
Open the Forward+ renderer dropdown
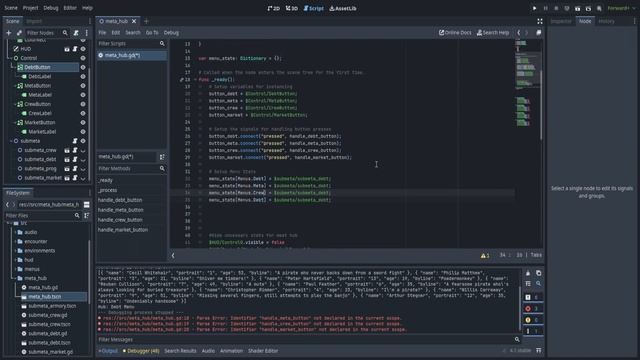coord(621,8)
